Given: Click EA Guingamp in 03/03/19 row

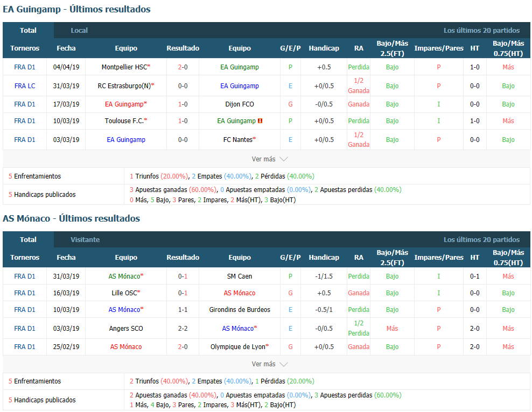Looking at the screenshot, I should pos(126,140).
